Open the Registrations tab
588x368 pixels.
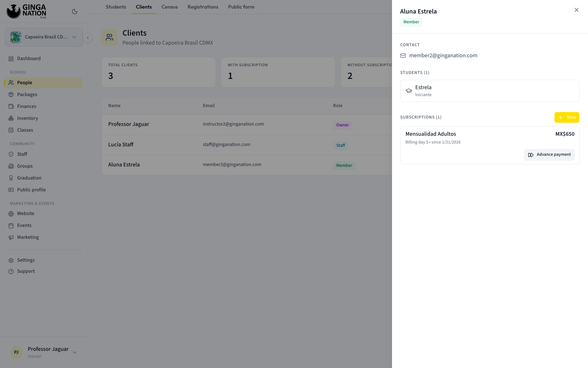(x=203, y=7)
